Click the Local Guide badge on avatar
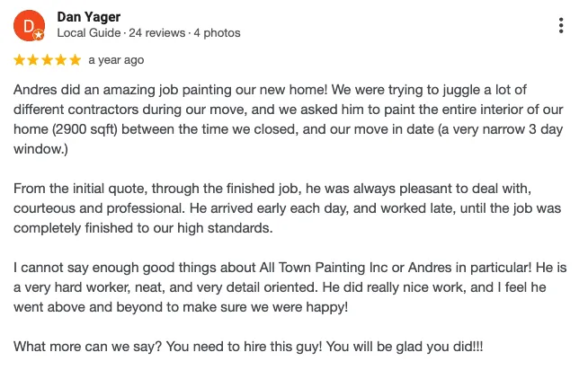 point(40,34)
